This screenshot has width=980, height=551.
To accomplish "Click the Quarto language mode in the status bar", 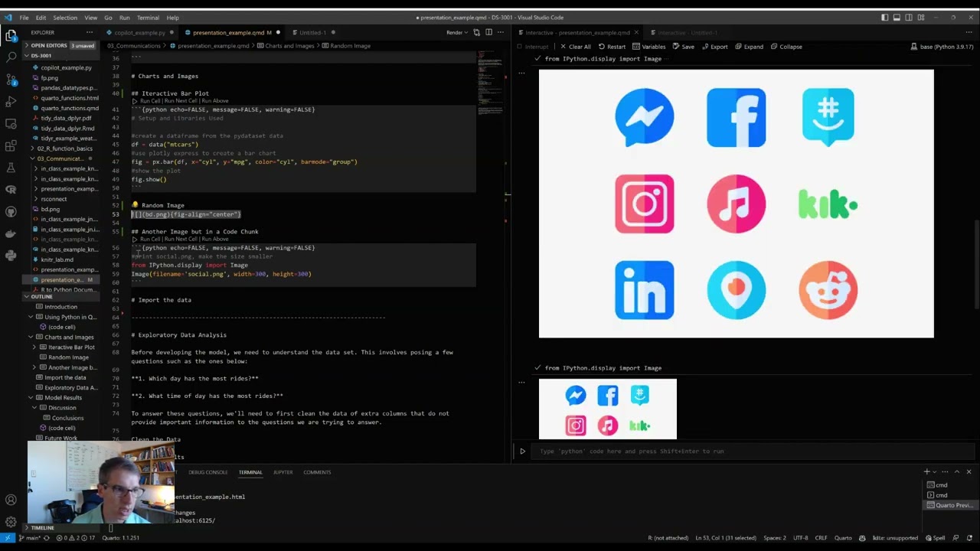I will (x=843, y=538).
